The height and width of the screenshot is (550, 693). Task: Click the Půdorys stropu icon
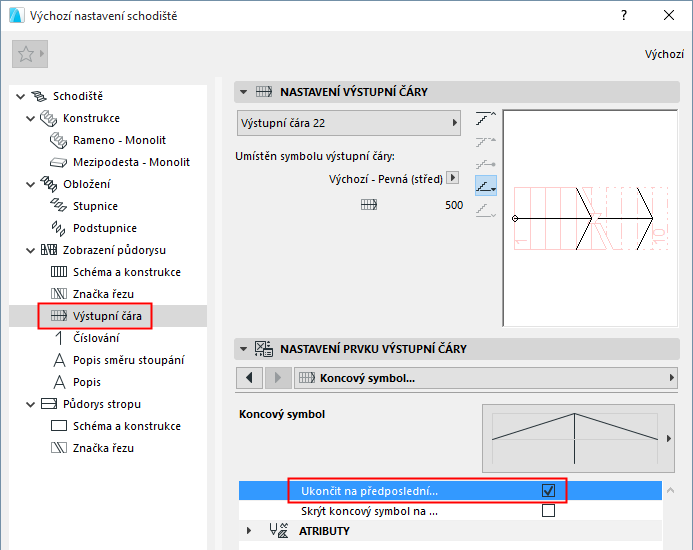pyautogui.click(x=49, y=404)
